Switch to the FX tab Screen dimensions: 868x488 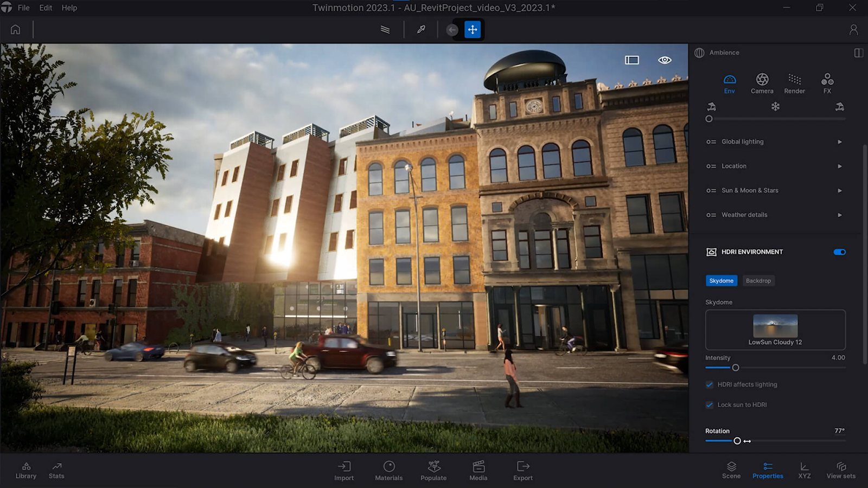(x=827, y=84)
